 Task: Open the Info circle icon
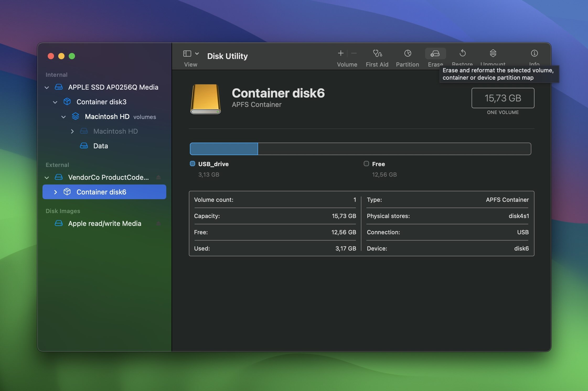534,53
